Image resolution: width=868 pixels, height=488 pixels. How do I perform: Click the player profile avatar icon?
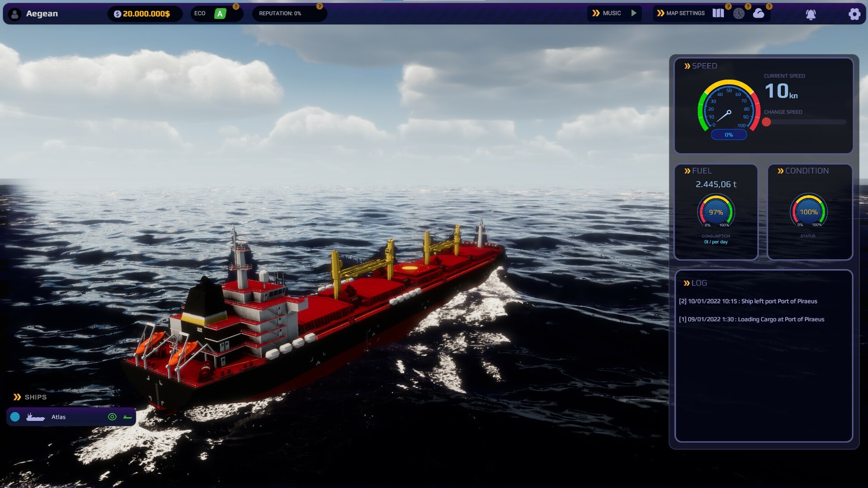[16, 14]
